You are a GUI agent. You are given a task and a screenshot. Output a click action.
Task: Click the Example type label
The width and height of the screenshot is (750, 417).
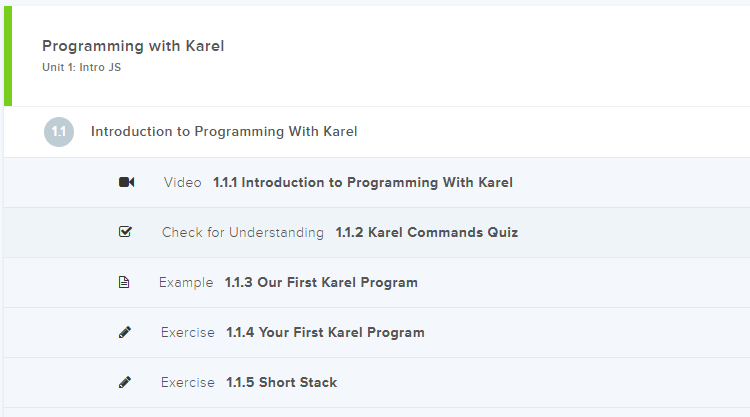tap(186, 282)
